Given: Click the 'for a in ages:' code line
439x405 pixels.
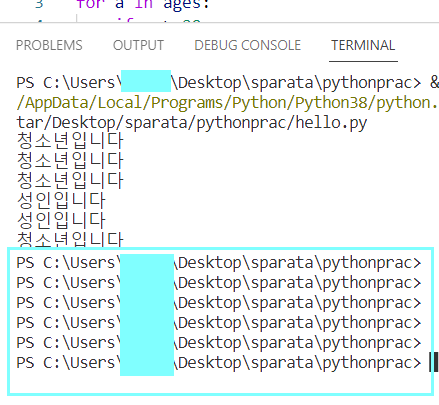Looking at the screenshot, I should click(x=143, y=5).
